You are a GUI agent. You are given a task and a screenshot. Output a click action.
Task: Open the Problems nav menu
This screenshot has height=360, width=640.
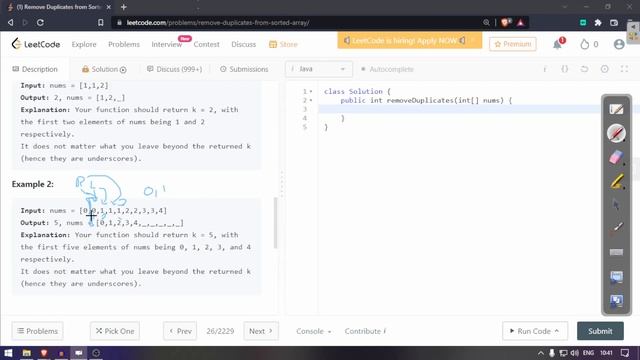124,44
